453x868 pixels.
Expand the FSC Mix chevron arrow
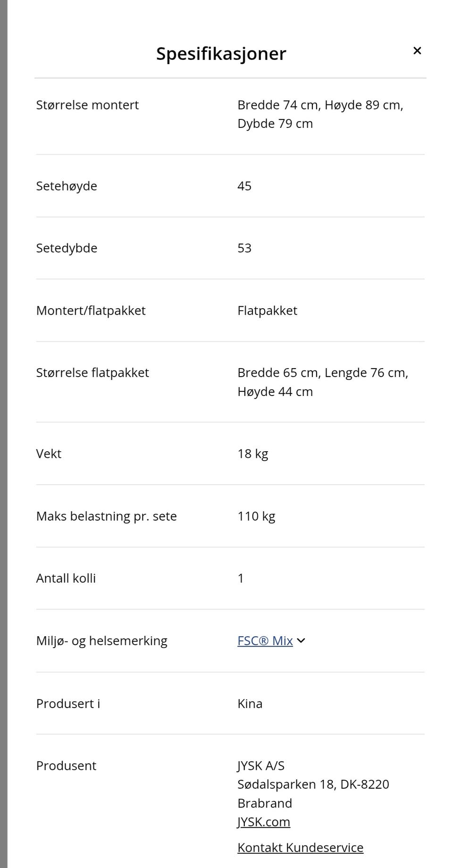click(x=301, y=640)
